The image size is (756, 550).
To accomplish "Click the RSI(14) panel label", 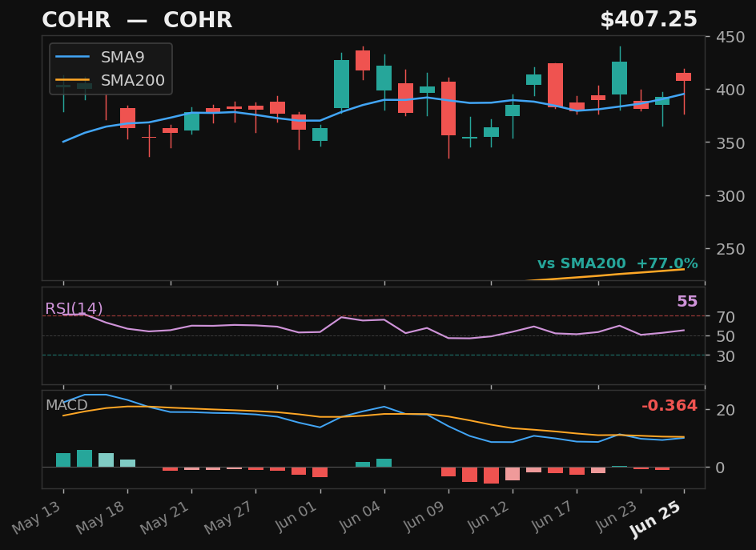I will pos(74,308).
